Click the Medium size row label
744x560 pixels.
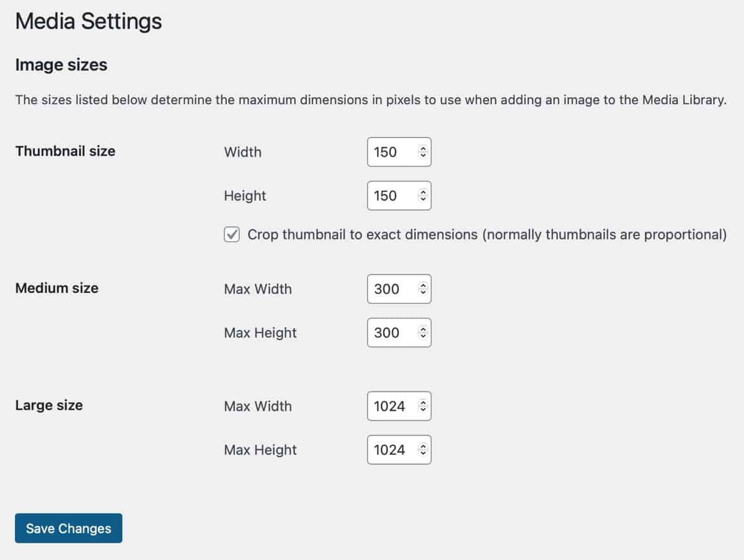tap(57, 288)
